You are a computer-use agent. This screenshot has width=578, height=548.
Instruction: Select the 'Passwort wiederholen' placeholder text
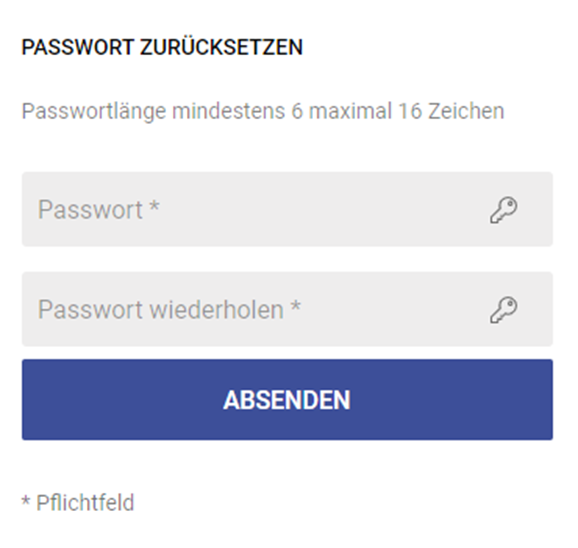161,310
